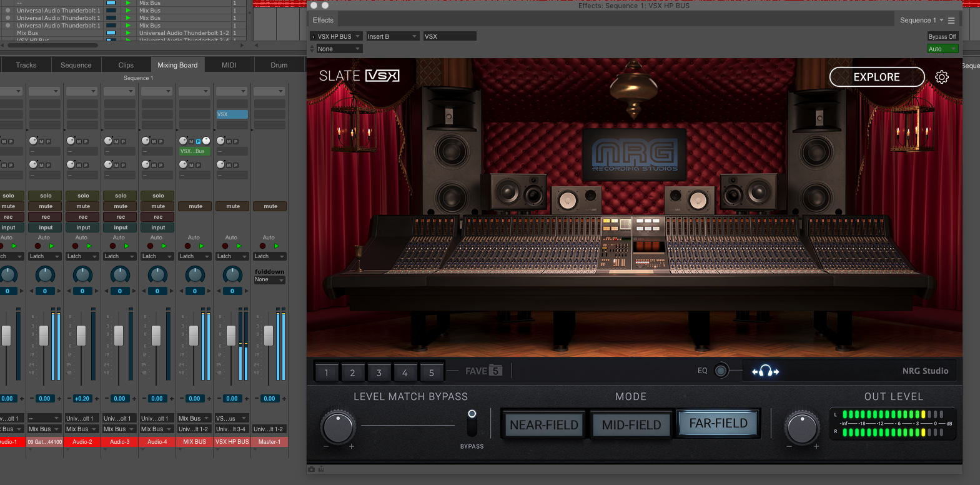Click the plus sign by the Out Level knob
980x485 pixels.
[816, 446]
